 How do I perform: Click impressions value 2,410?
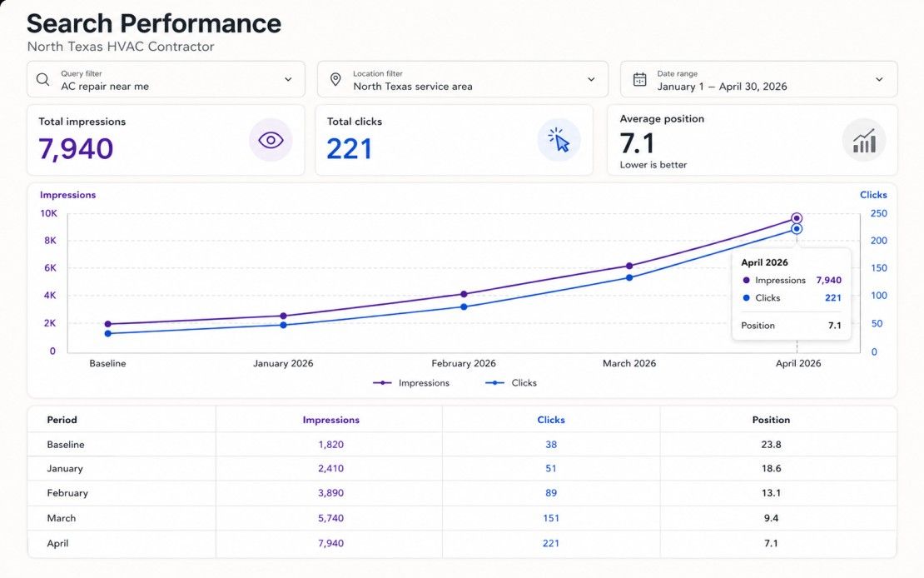coord(331,468)
